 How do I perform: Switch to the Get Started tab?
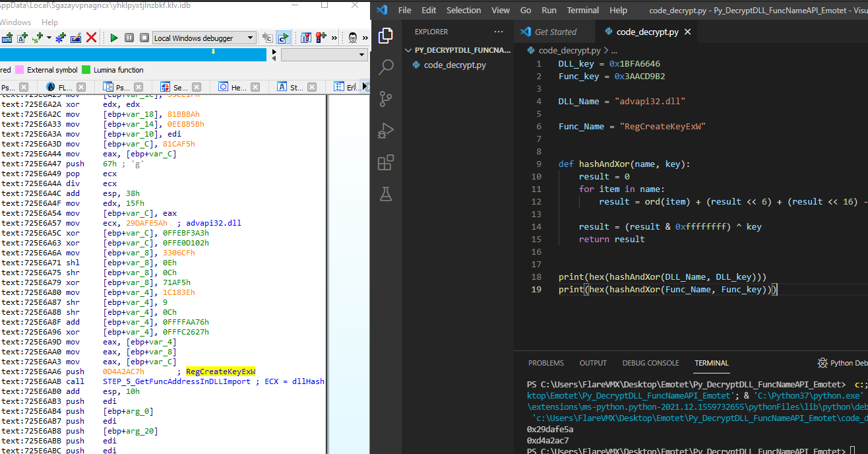(x=554, y=32)
